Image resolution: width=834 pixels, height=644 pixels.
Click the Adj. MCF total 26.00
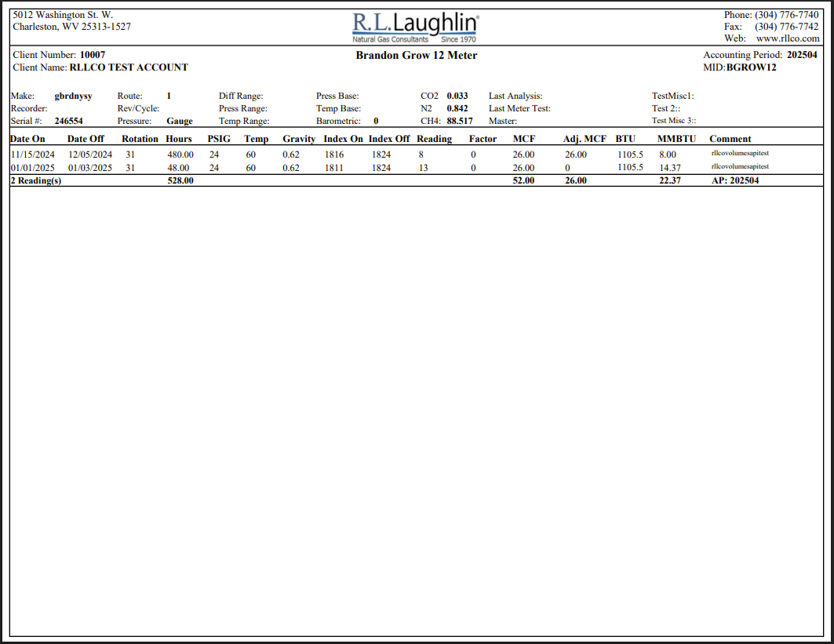pos(575,180)
